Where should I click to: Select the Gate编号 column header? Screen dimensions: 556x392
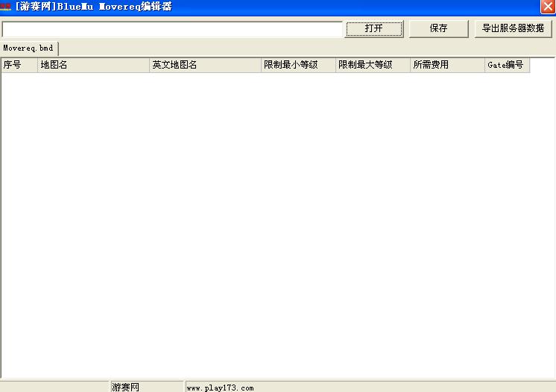pos(507,65)
